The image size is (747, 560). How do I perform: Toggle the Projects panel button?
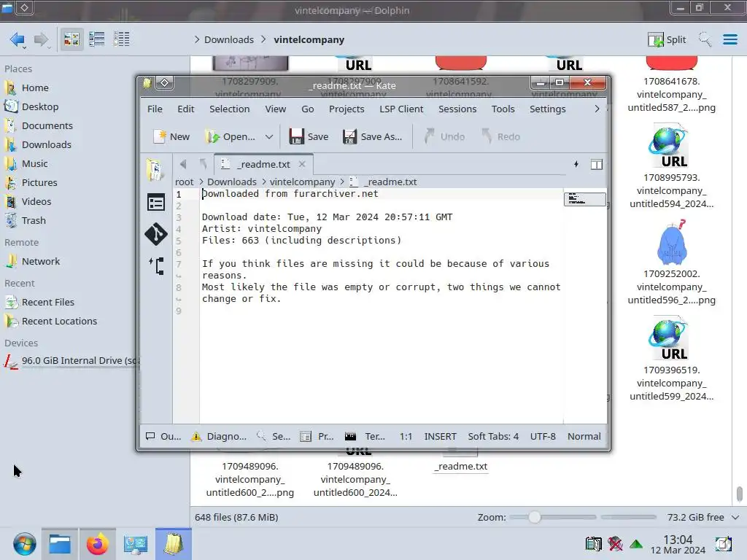(x=317, y=436)
